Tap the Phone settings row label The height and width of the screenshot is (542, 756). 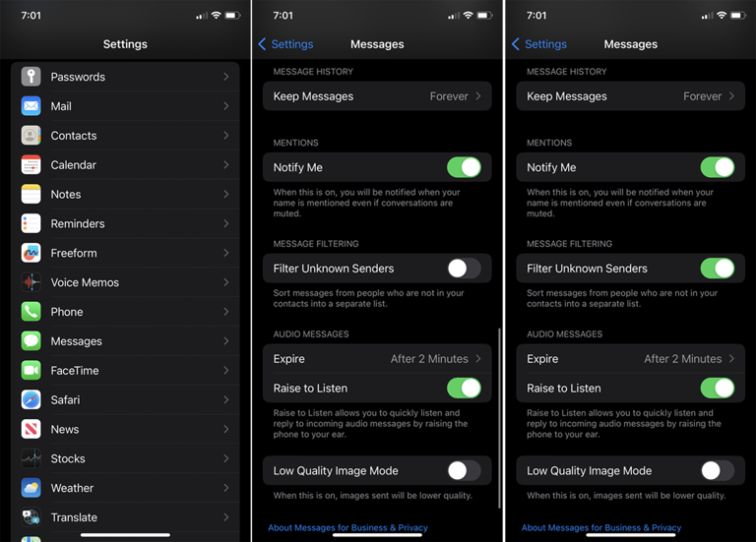[x=67, y=312]
